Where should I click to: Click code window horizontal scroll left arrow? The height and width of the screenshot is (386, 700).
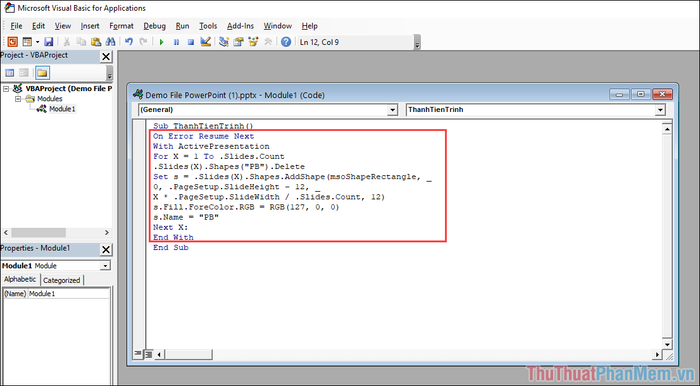pyautogui.click(x=159, y=355)
